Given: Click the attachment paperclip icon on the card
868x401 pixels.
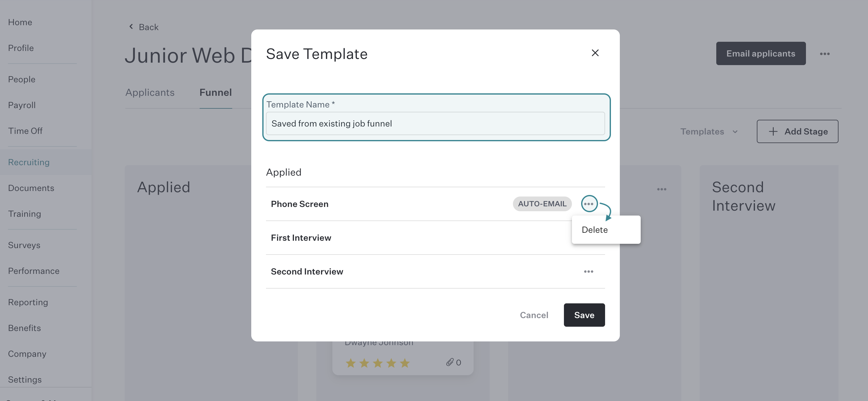Looking at the screenshot, I should [x=449, y=362].
